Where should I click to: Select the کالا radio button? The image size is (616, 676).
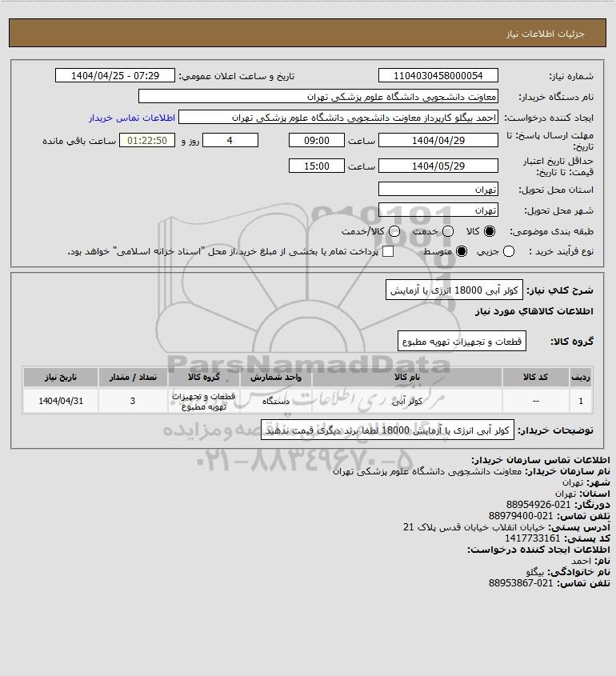[490, 231]
